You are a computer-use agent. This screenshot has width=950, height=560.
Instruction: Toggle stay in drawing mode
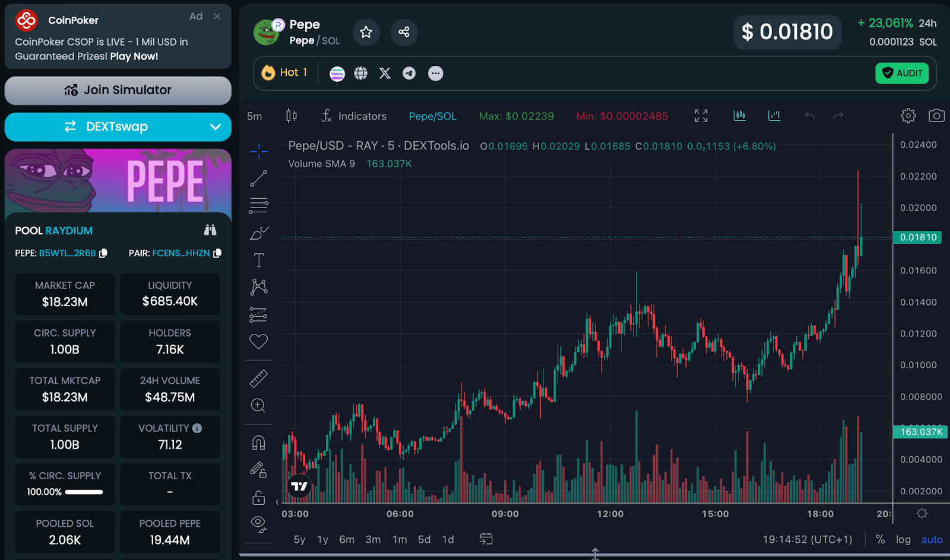tap(259, 470)
